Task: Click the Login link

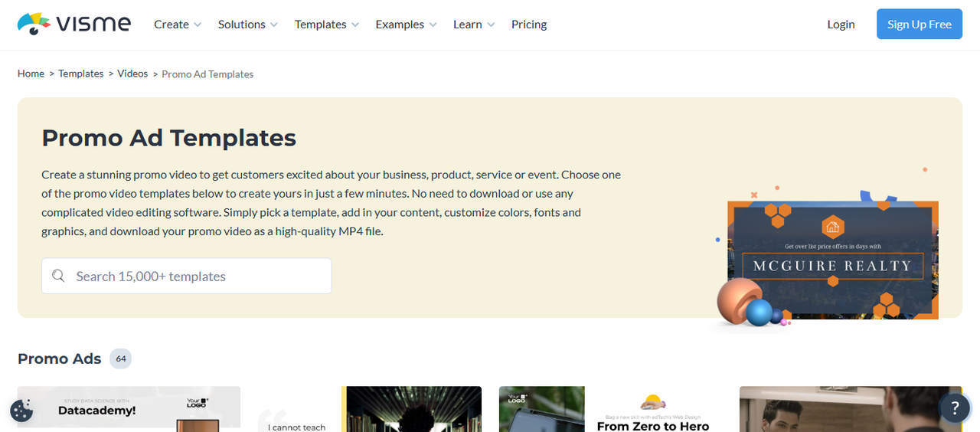Action: [x=841, y=25]
